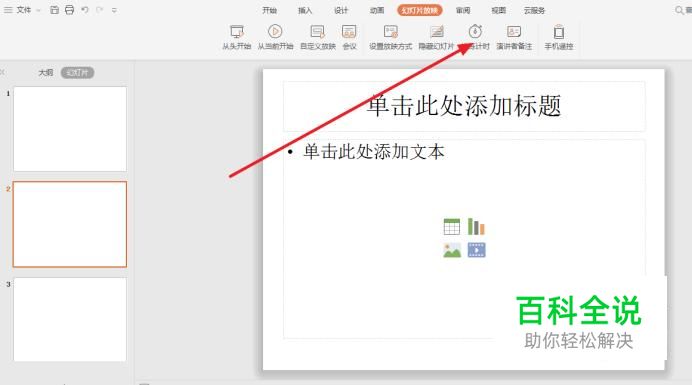Insert video via placeholder film icon
The height and width of the screenshot is (385, 692).
(x=476, y=250)
